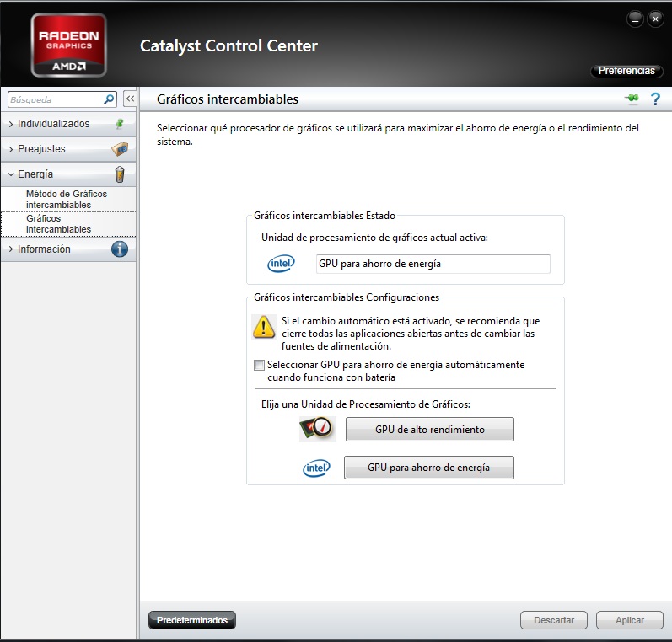Click the Radeon Graphics AMD logo
This screenshot has width=672, height=642.
[68, 45]
